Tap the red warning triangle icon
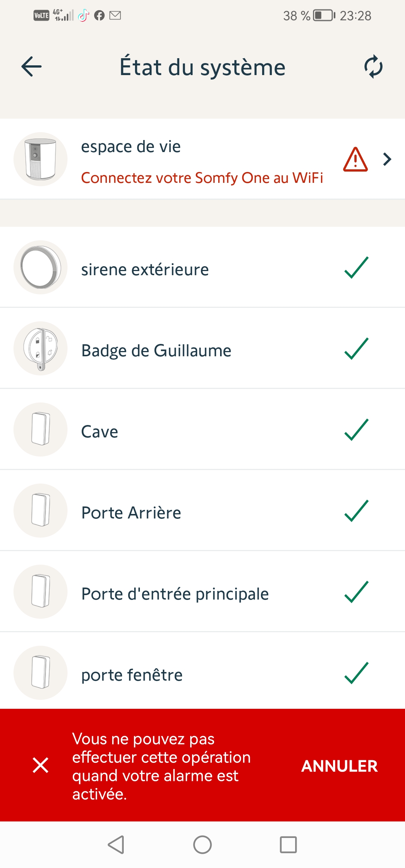The image size is (405, 868). tap(355, 160)
